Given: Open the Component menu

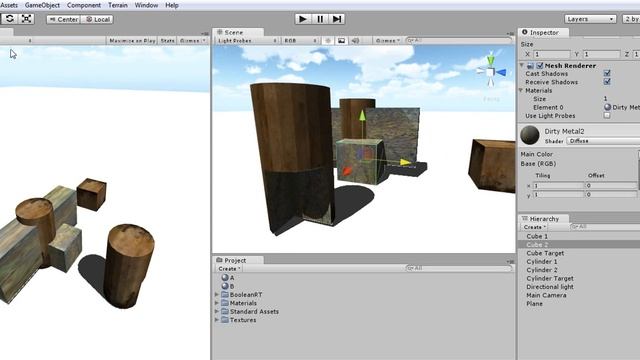Looking at the screenshot, I should click(x=84, y=5).
